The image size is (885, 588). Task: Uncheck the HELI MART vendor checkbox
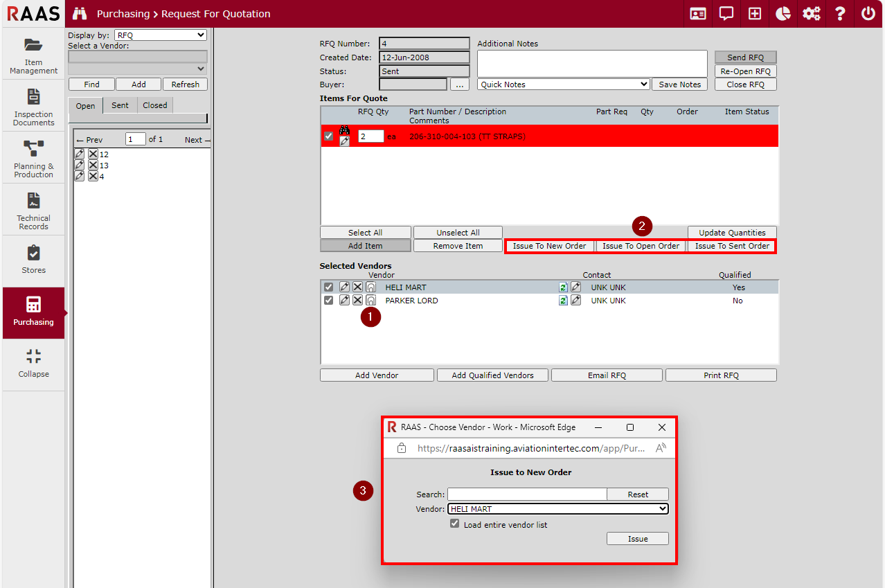[328, 287]
